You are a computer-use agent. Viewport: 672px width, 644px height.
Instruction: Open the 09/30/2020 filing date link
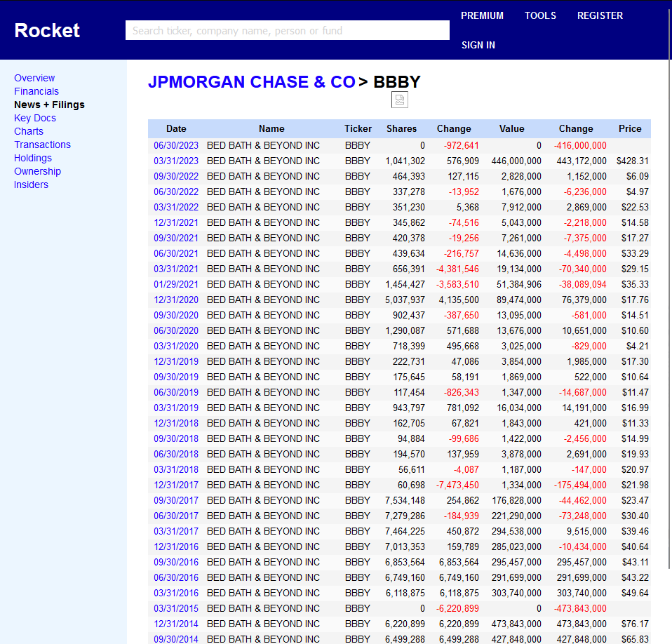[176, 315]
